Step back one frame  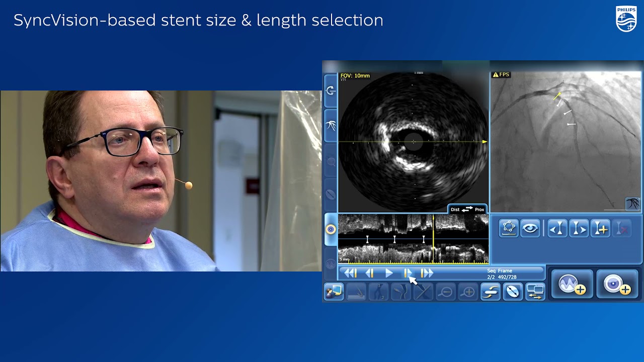pyautogui.click(x=370, y=273)
